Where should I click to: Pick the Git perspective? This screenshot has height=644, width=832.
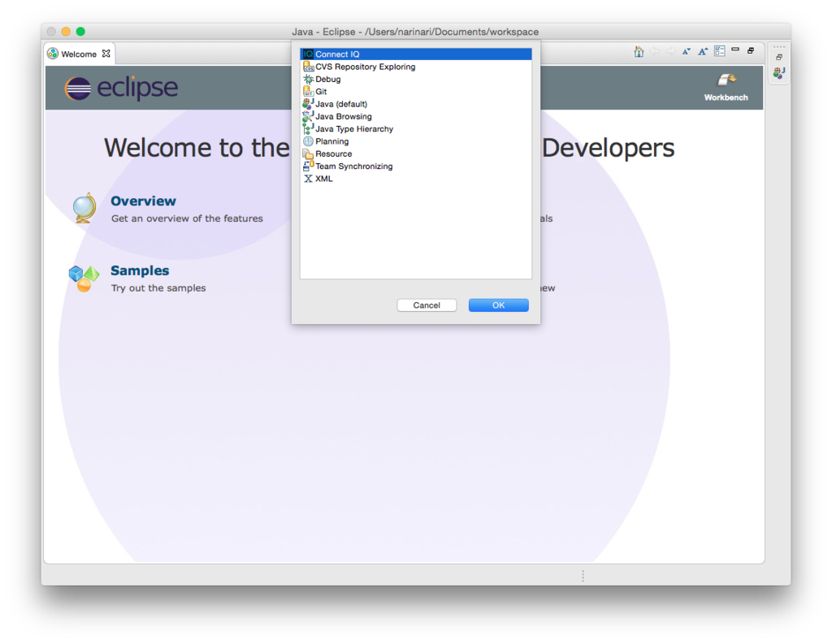click(415, 92)
